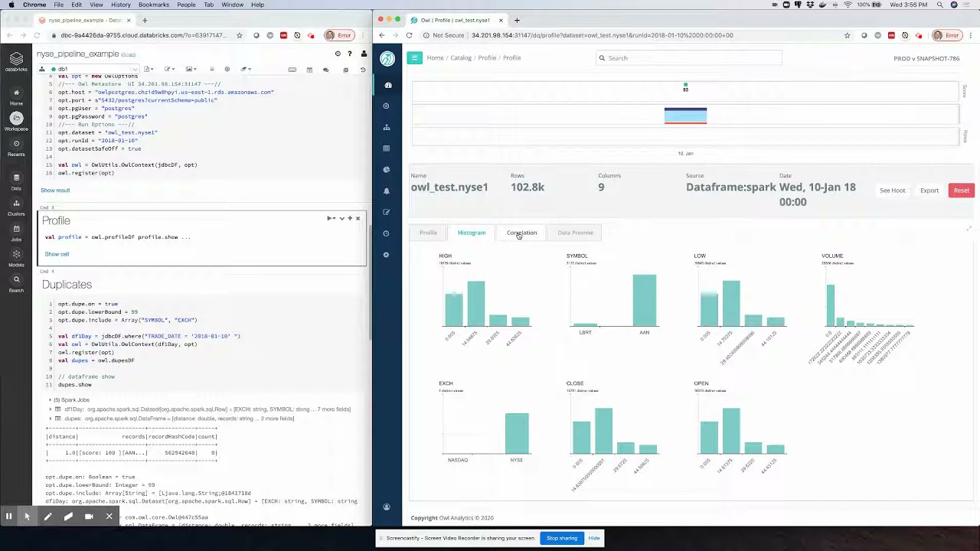The image size is (980, 551).
Task: Click the Stop sharing button
Action: [561, 538]
